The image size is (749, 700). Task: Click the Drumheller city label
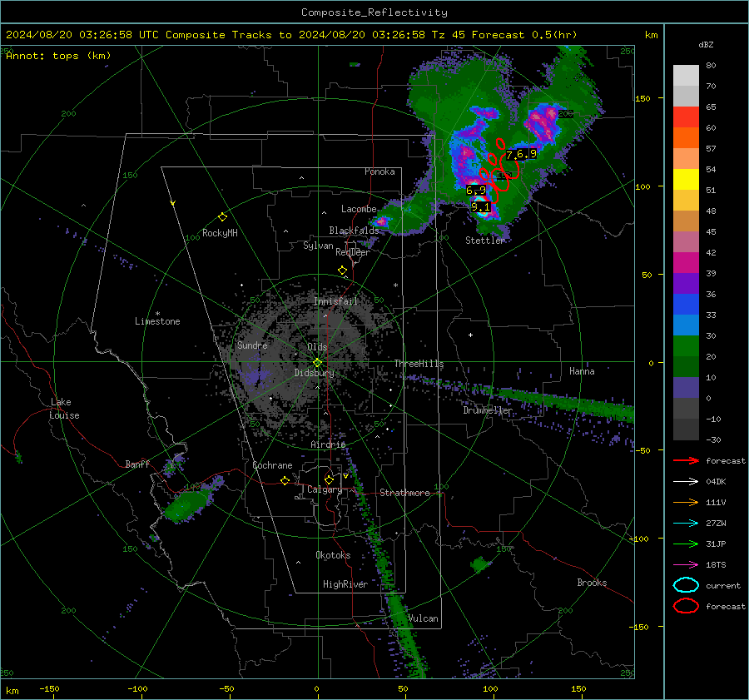pos(488,410)
